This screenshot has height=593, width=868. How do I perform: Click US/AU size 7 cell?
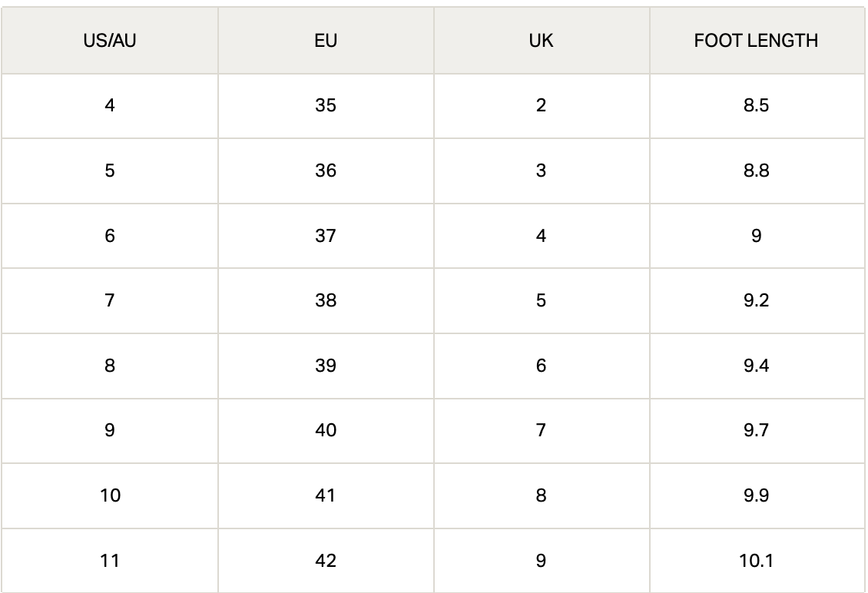coord(110,300)
